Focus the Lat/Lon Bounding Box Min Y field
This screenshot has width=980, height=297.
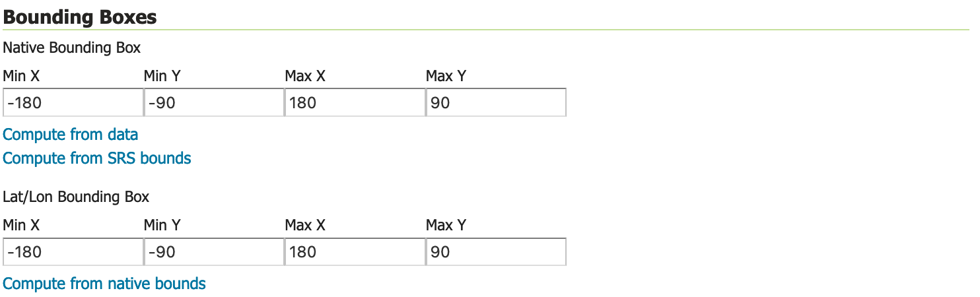(x=213, y=252)
